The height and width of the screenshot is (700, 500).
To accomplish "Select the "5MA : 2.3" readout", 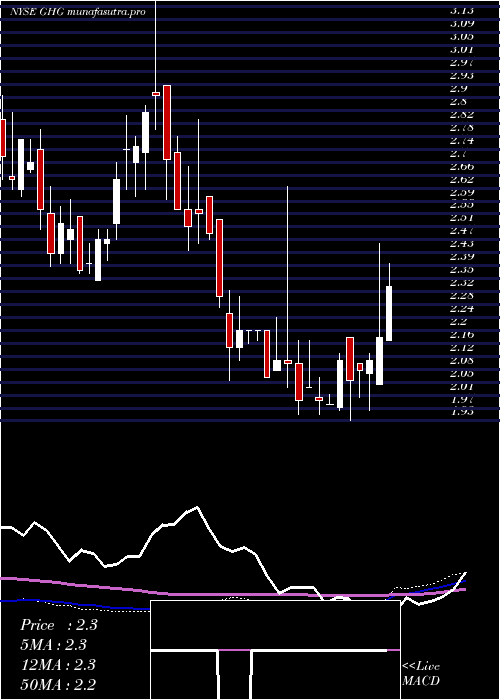I will 53,645.
